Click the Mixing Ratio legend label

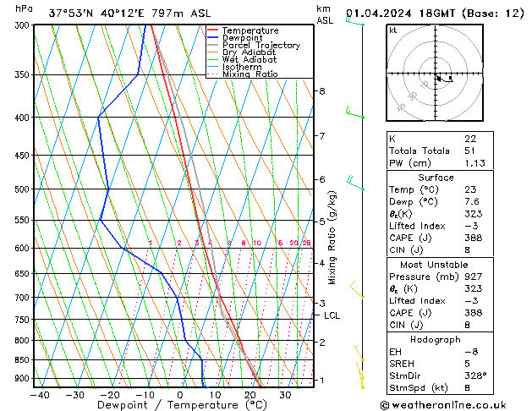(250, 74)
